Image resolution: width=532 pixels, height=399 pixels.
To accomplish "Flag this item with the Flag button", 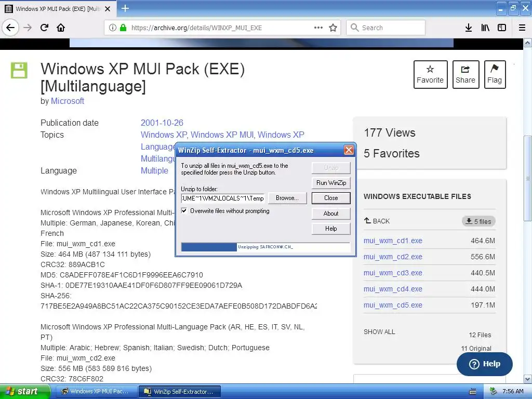I will tap(495, 74).
